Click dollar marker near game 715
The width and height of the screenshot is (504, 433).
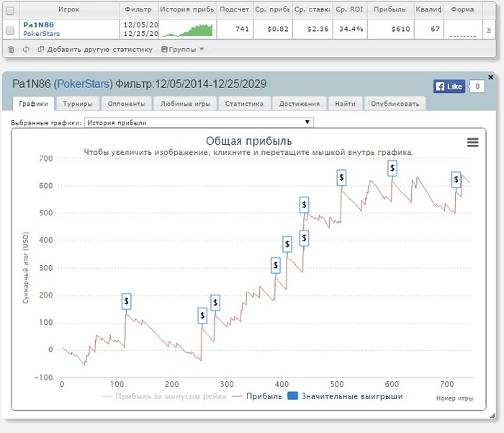(456, 180)
